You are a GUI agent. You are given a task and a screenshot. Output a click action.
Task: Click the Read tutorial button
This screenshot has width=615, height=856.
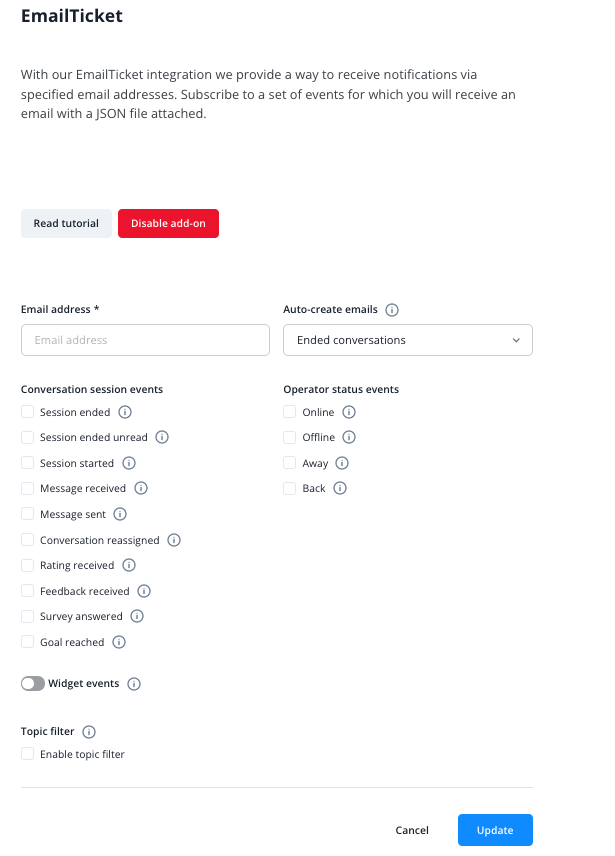pos(66,223)
